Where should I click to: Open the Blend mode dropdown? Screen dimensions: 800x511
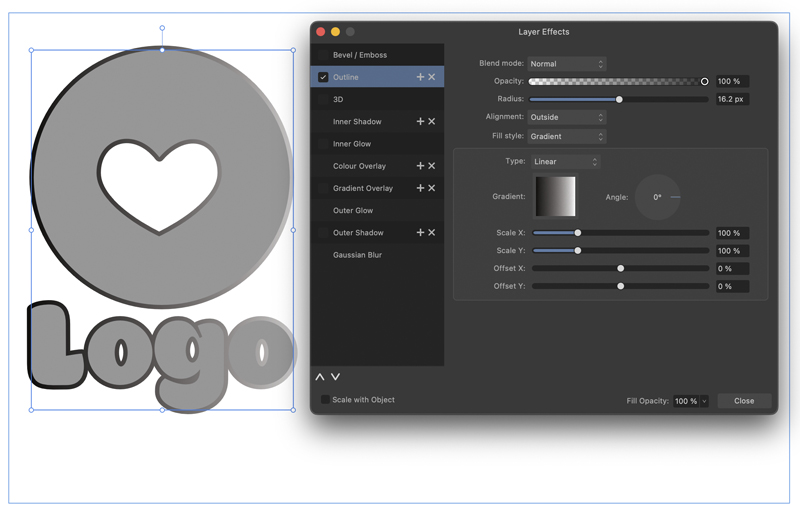point(567,64)
